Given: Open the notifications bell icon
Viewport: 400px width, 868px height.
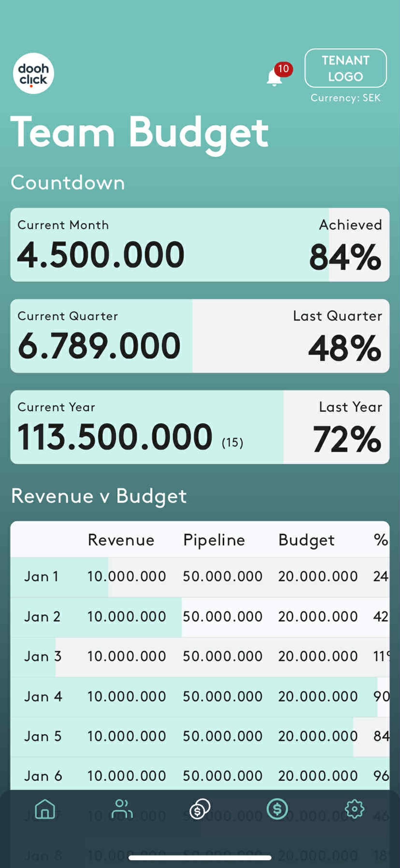Looking at the screenshot, I should (274, 77).
